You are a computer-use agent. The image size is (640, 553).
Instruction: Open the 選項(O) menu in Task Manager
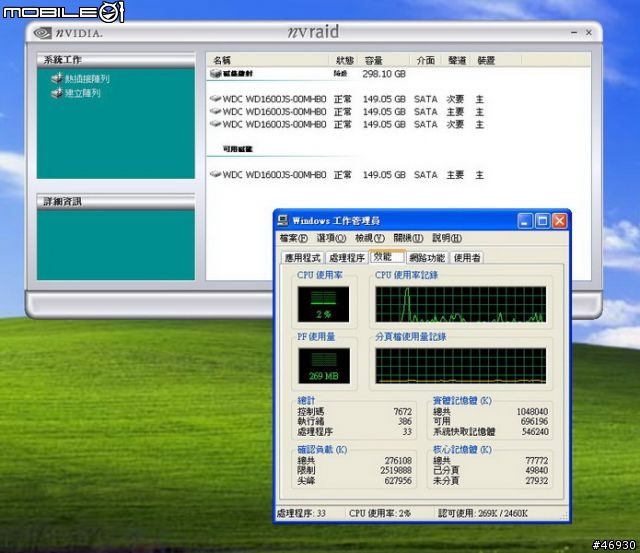(331, 238)
